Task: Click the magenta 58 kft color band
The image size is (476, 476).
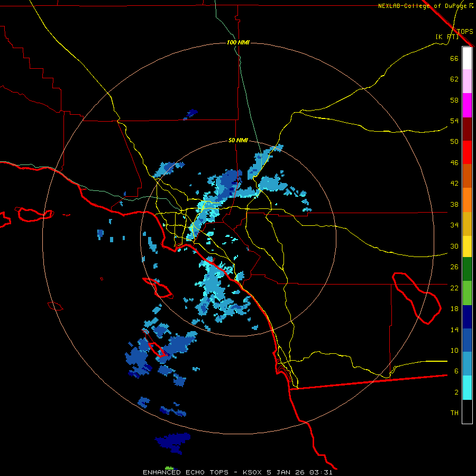Action: tap(467, 105)
